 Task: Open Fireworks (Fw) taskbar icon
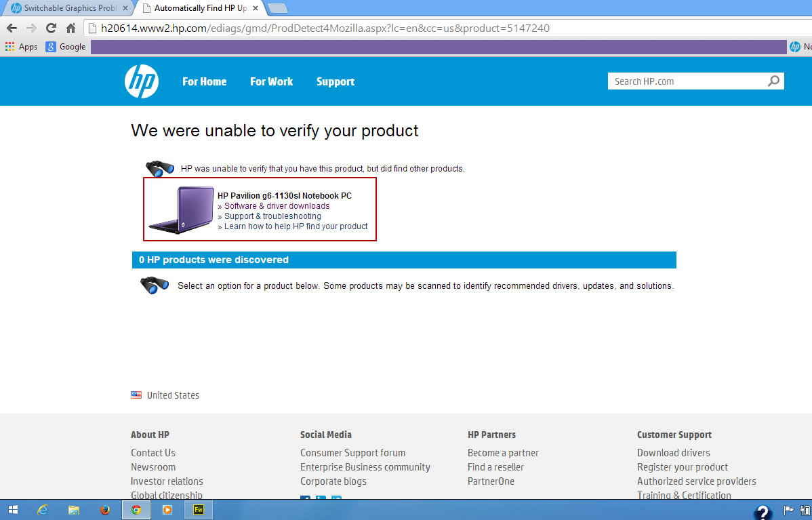[199, 510]
